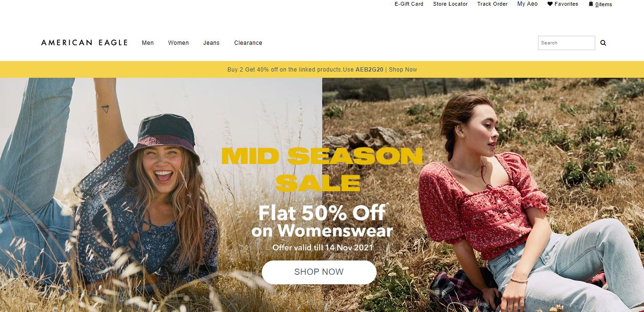Click the Favorites text link

[566, 4]
